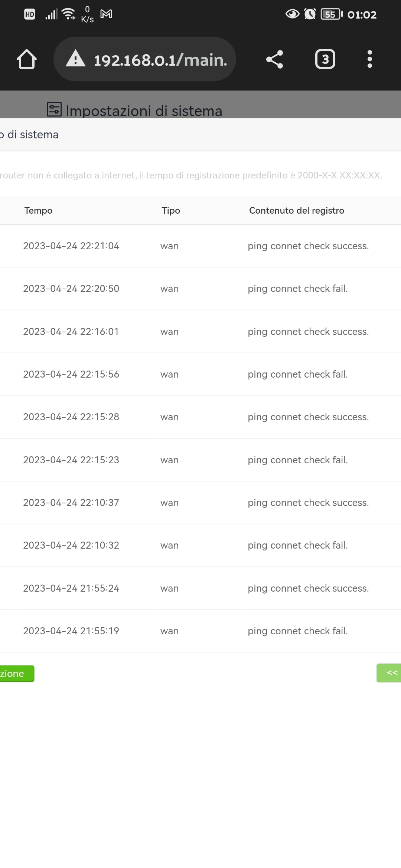Tap the Impostazioni di sistema settings icon
Viewport: 401px width, 868px height.
54,109
